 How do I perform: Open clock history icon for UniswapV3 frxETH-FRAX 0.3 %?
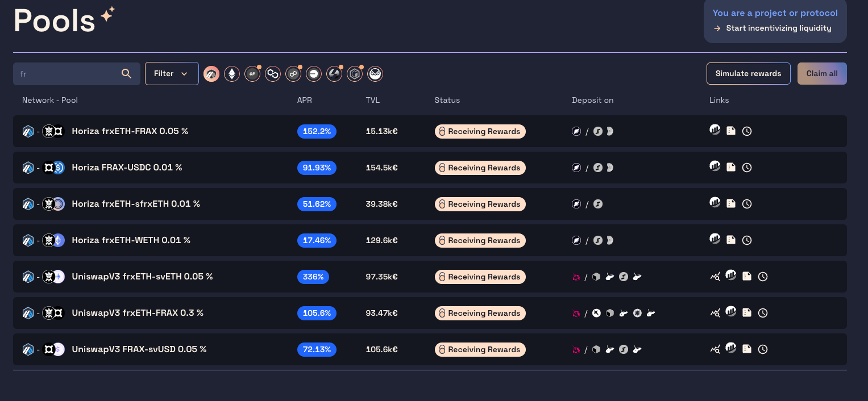(763, 313)
